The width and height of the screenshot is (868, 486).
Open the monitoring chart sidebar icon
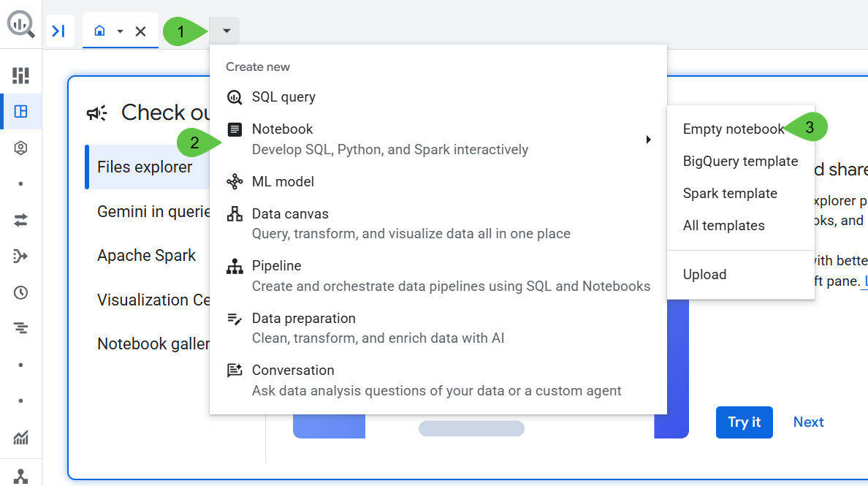pos(20,438)
